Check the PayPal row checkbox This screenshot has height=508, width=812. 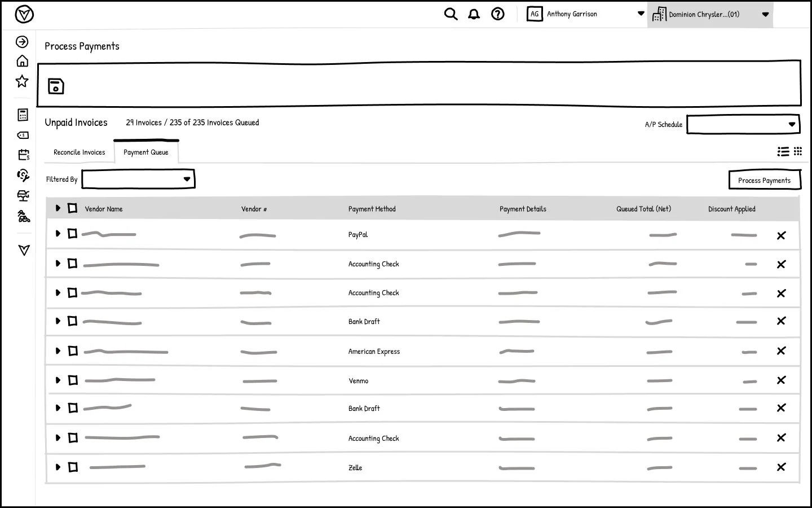pos(72,233)
